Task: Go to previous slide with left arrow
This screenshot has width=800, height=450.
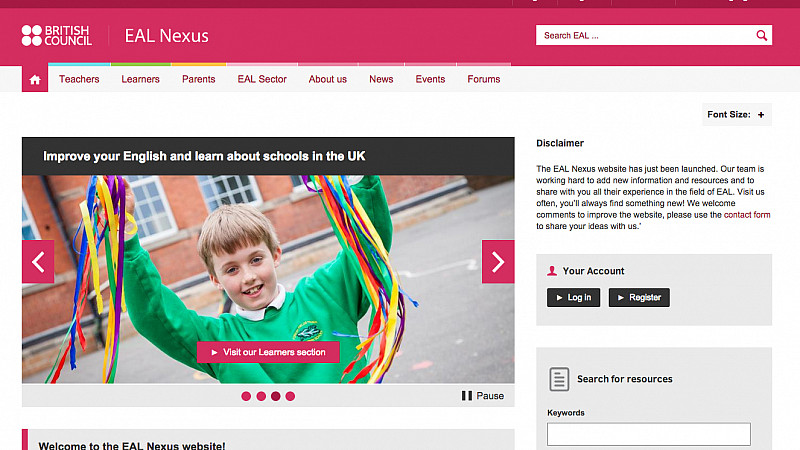Action: click(38, 262)
